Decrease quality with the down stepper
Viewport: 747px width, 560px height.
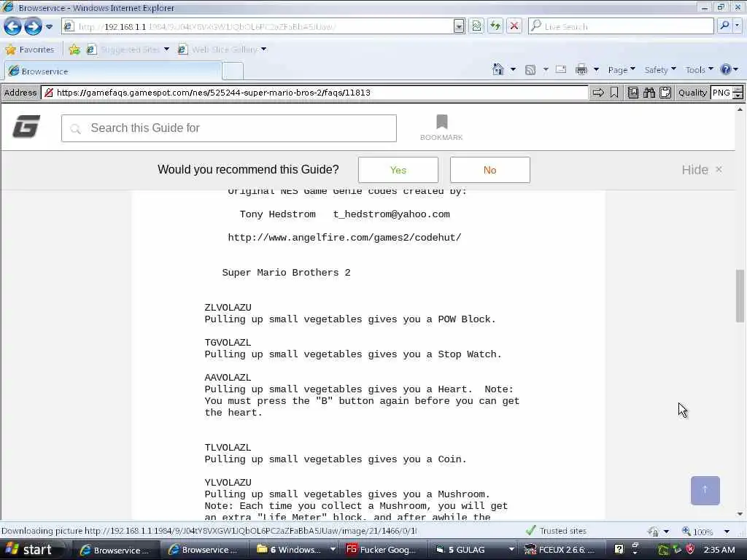tap(738, 96)
